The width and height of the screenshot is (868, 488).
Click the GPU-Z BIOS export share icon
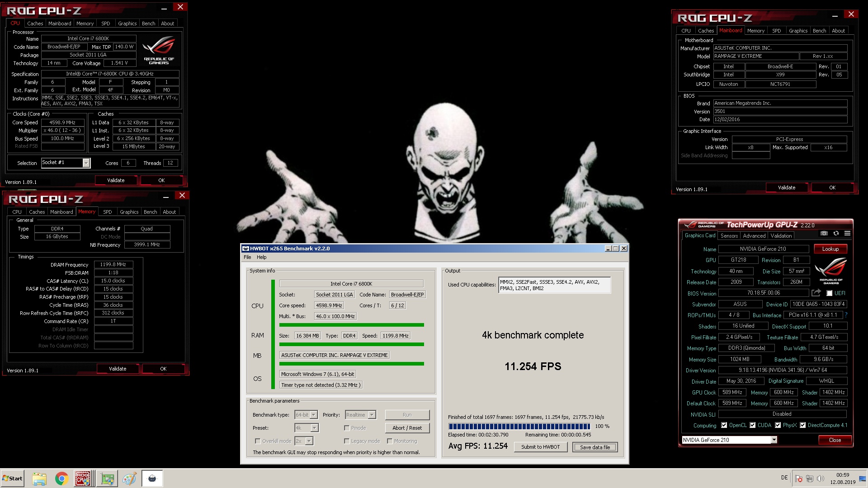tap(816, 293)
